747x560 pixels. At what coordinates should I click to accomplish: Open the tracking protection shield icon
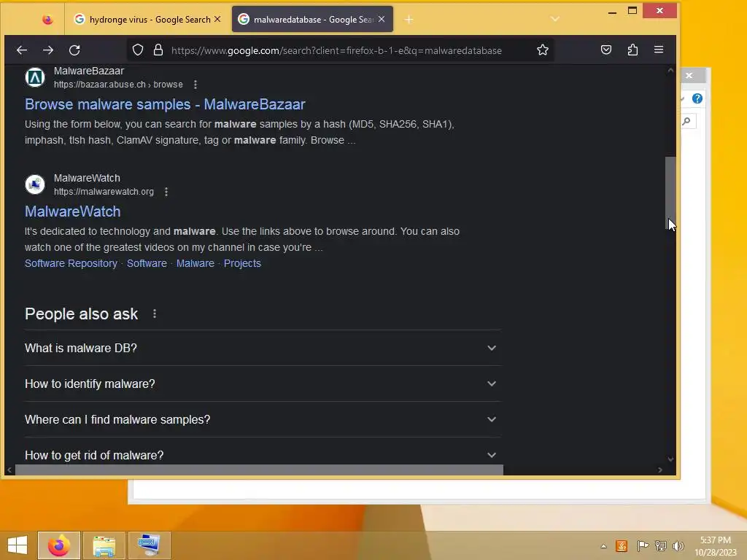tap(138, 50)
